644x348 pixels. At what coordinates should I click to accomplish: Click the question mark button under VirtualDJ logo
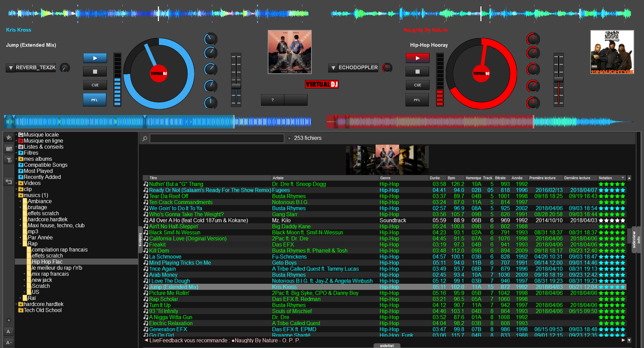click(x=272, y=100)
